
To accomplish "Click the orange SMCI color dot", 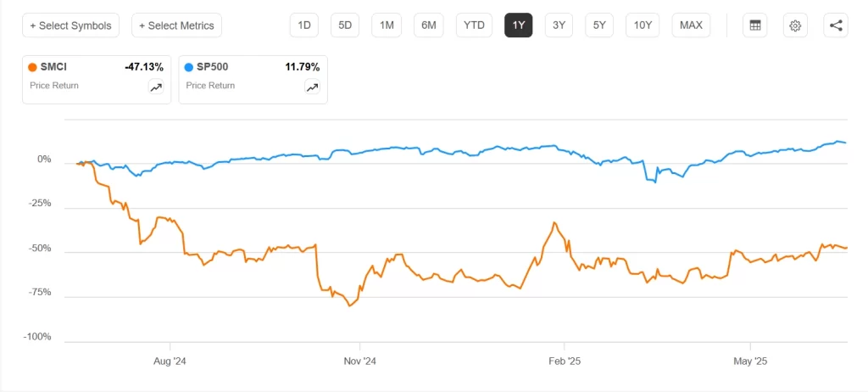I will pos(32,67).
